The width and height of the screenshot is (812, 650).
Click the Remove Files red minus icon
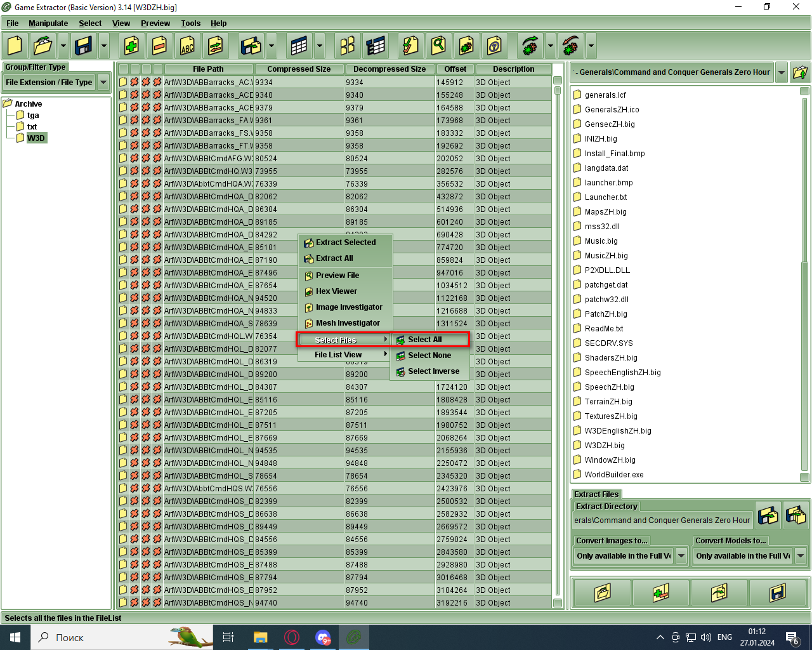[159, 46]
